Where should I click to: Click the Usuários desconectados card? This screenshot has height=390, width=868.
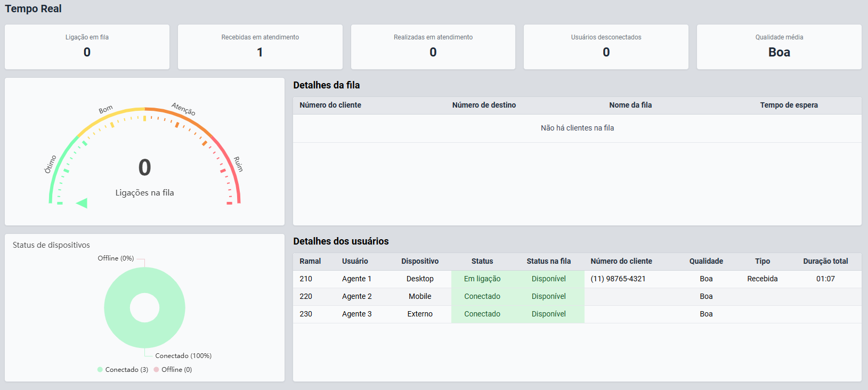point(606,47)
